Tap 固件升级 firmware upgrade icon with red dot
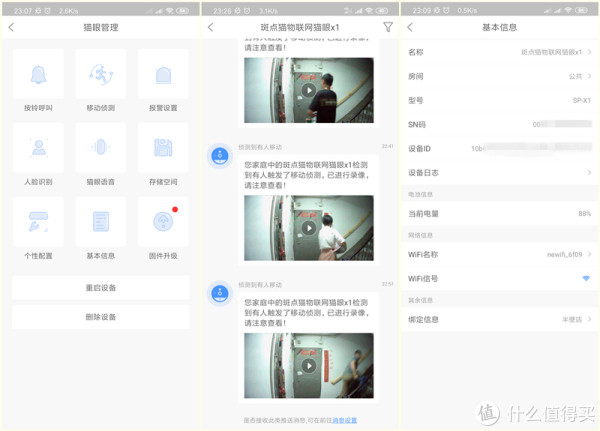This screenshot has width=600, height=431. pyautogui.click(x=163, y=222)
